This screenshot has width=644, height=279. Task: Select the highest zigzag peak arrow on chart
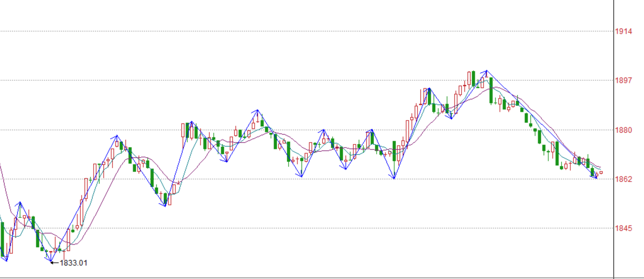pos(486,71)
